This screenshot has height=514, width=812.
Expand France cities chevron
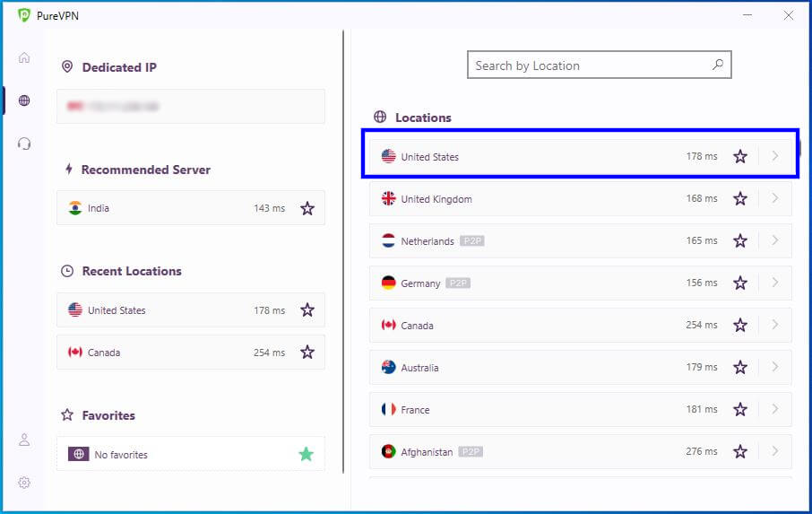(775, 409)
